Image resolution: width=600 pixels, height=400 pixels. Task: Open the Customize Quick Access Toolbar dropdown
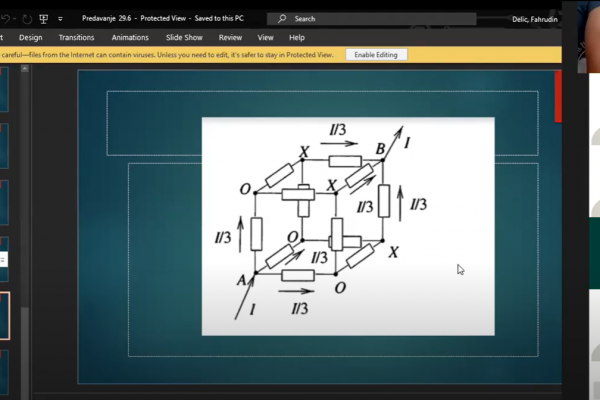(61, 18)
